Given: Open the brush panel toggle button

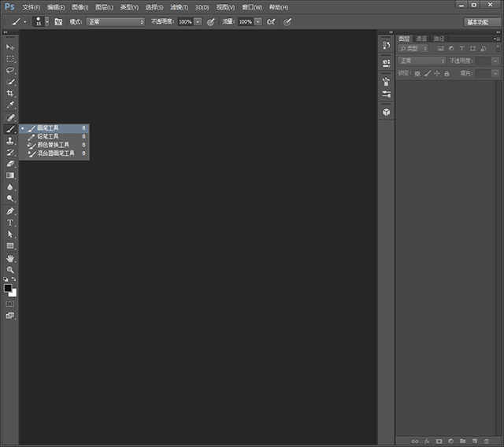Looking at the screenshot, I should coord(58,21).
